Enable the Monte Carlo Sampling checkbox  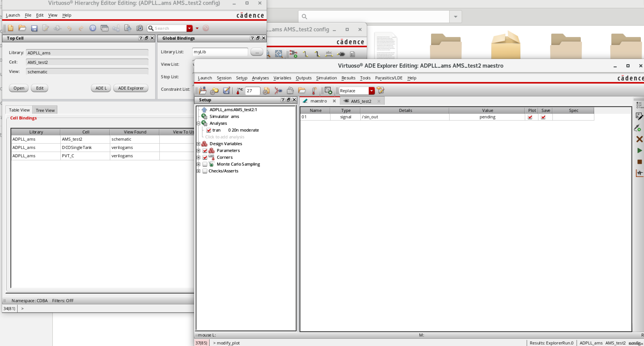coord(205,164)
